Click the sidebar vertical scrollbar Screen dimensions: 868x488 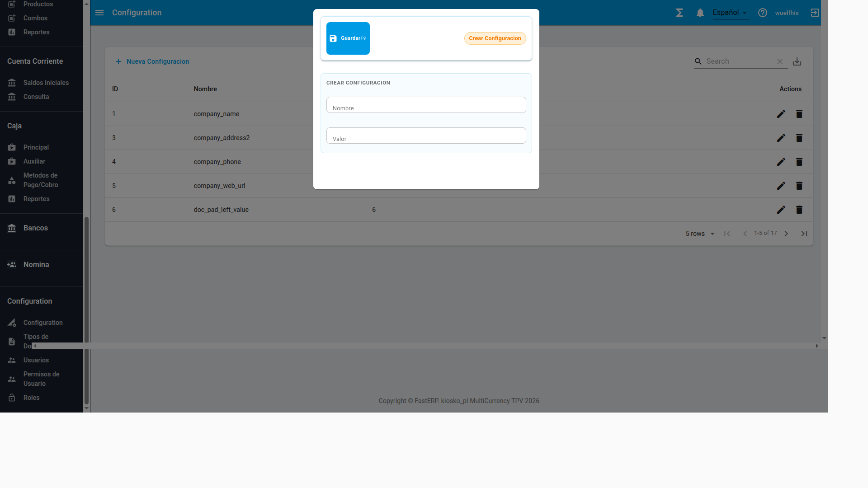[86, 310]
